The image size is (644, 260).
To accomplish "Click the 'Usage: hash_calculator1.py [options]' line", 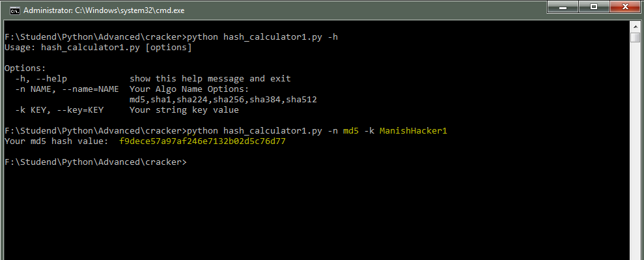I will pyautogui.click(x=98, y=47).
